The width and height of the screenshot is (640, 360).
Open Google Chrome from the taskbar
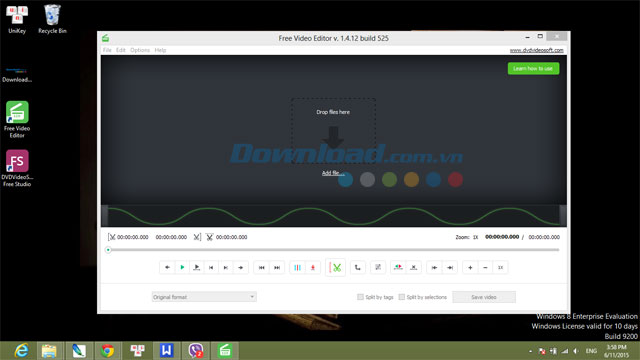(x=107, y=351)
